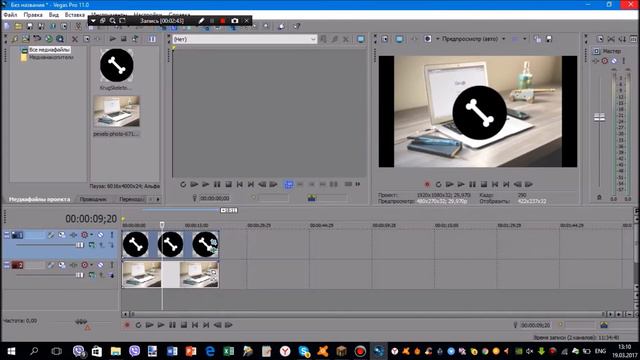Viewport: 640px width, 360px height.
Task: Open video output FX icon in preview toolbar
Action: point(414,39)
